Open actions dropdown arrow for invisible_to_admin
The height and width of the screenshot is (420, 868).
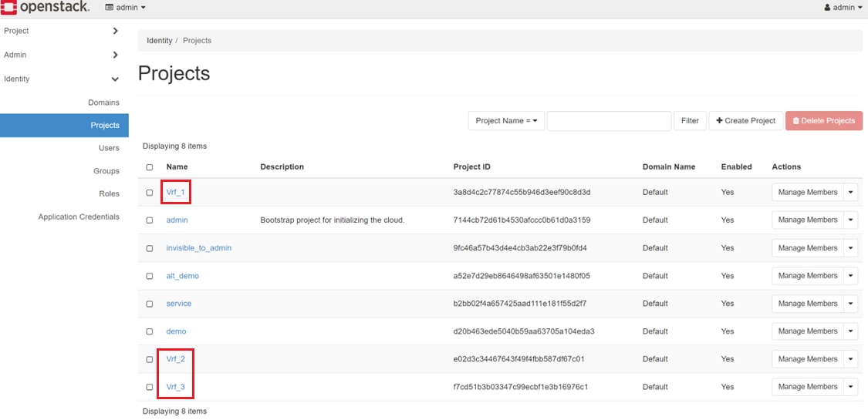[x=851, y=248]
